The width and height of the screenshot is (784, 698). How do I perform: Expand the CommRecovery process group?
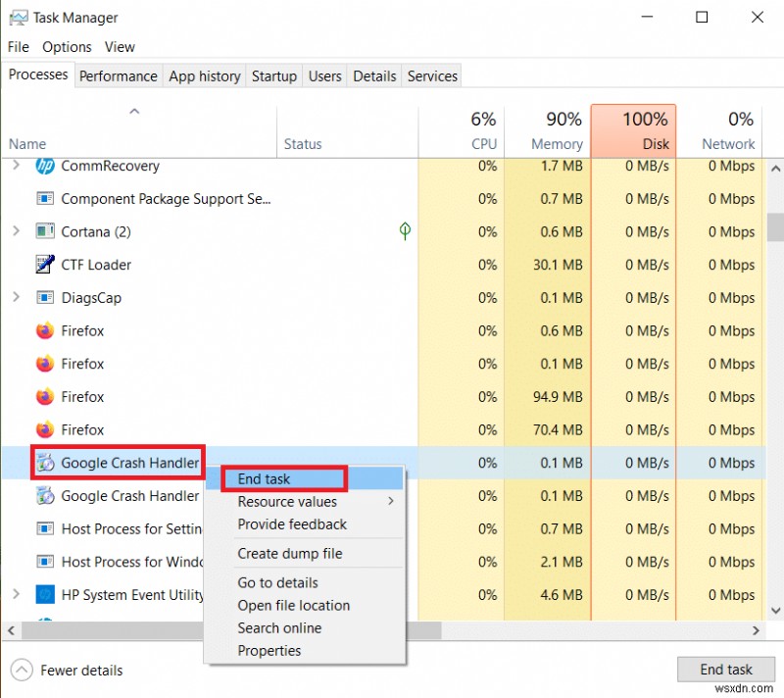(x=16, y=167)
